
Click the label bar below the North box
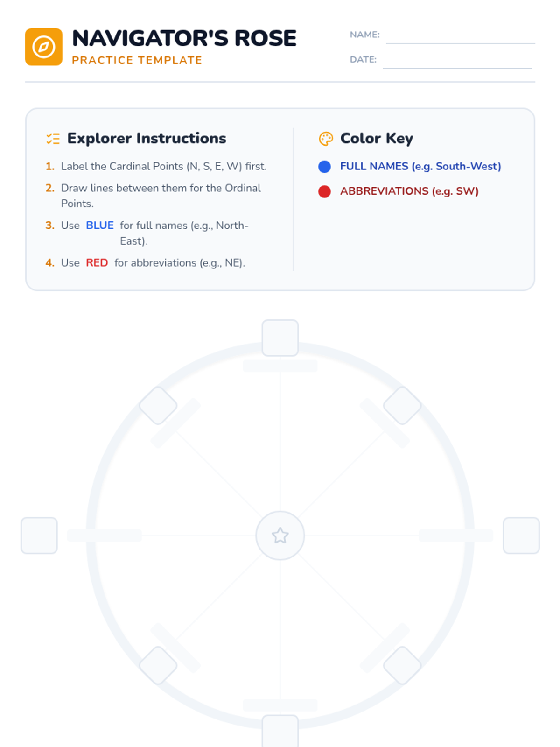coord(280,366)
